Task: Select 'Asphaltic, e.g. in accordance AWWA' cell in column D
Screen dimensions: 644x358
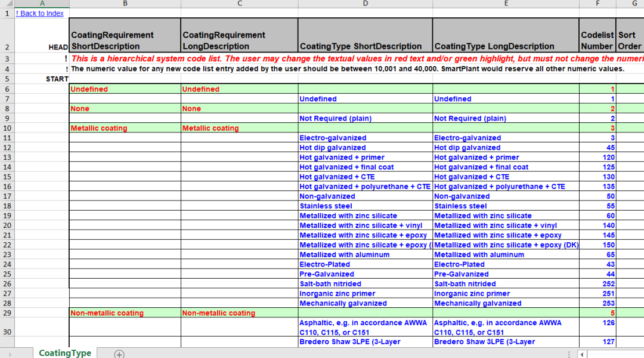Action: pos(365,328)
